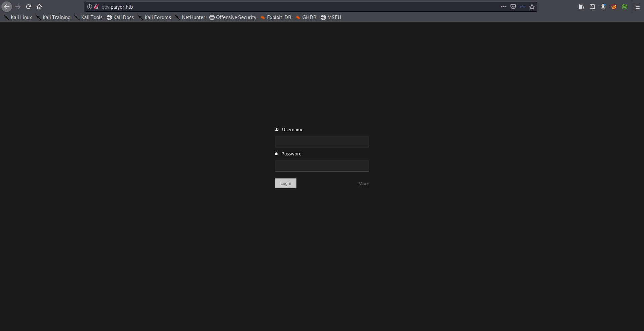644x331 pixels.
Task: Click the browser back arrow button
Action: [x=7, y=7]
